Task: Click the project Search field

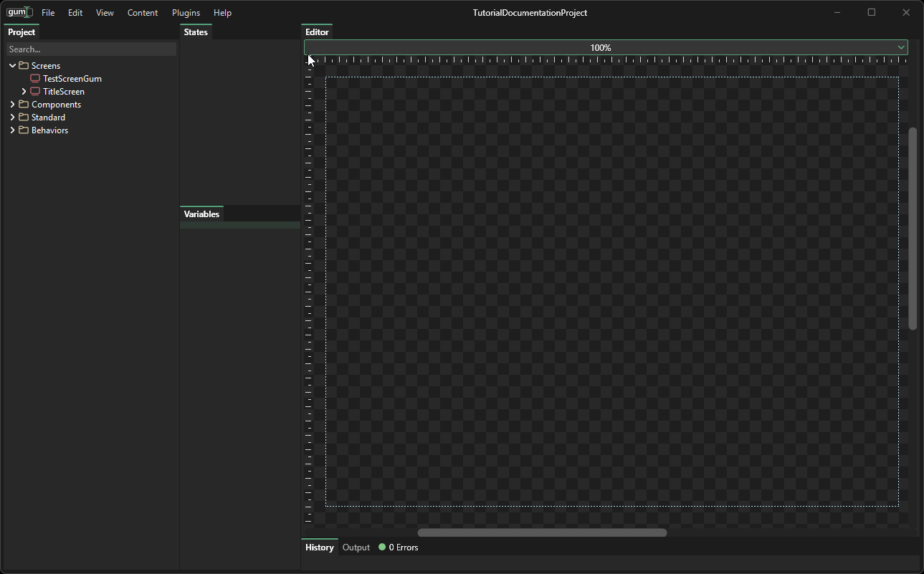Action: tap(91, 49)
